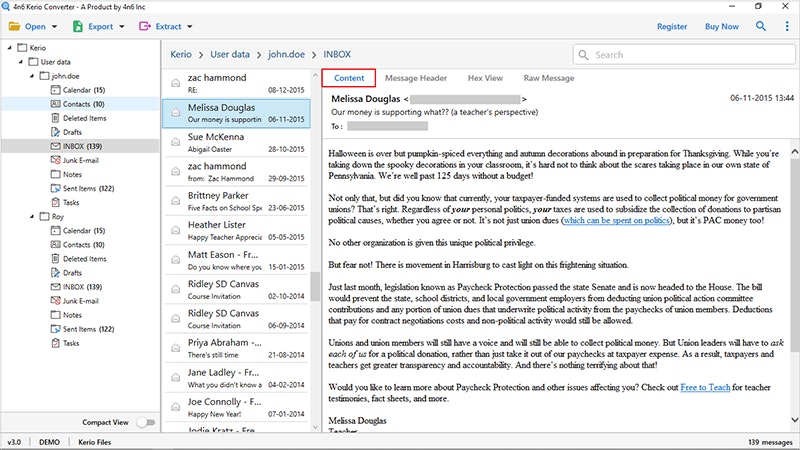Switch to the Message Header tab
Image resolution: width=800 pixels, height=450 pixels.
tap(416, 78)
